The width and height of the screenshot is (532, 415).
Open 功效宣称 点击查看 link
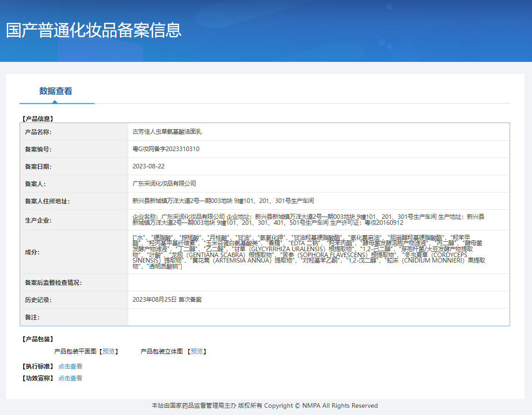[70, 378]
